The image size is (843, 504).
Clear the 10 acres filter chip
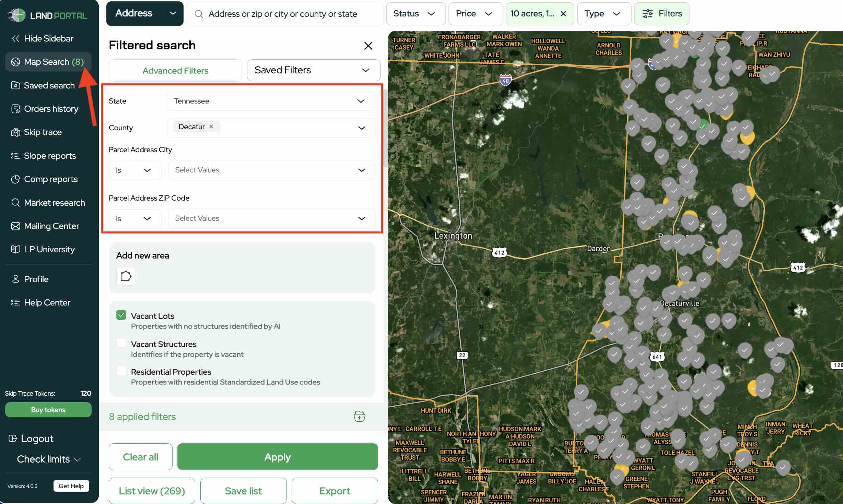(563, 14)
